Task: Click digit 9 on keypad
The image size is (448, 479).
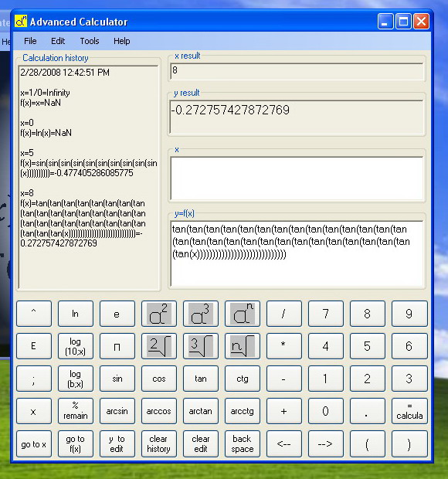Action: click(409, 314)
